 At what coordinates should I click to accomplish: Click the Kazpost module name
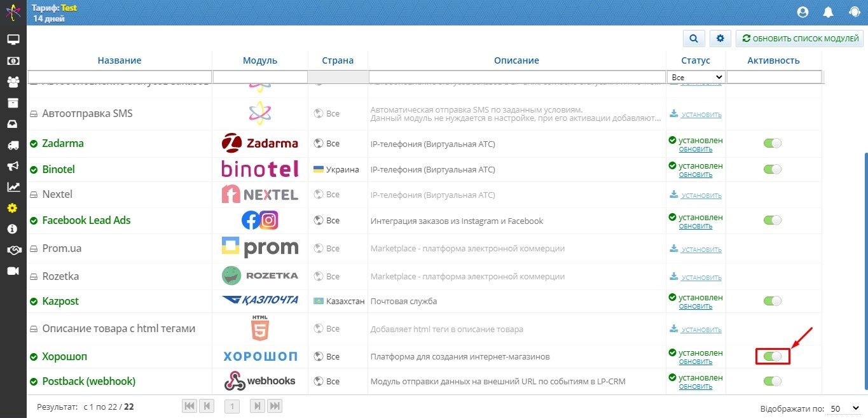(x=60, y=301)
